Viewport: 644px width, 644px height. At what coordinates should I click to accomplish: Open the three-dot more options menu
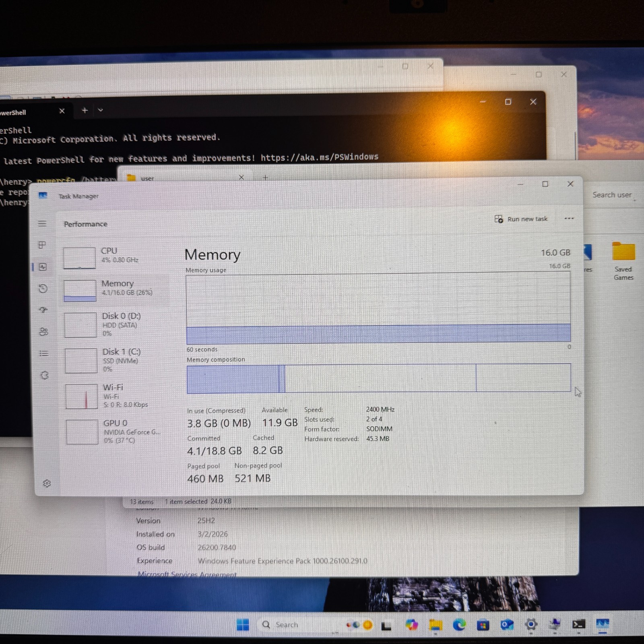[x=569, y=219]
